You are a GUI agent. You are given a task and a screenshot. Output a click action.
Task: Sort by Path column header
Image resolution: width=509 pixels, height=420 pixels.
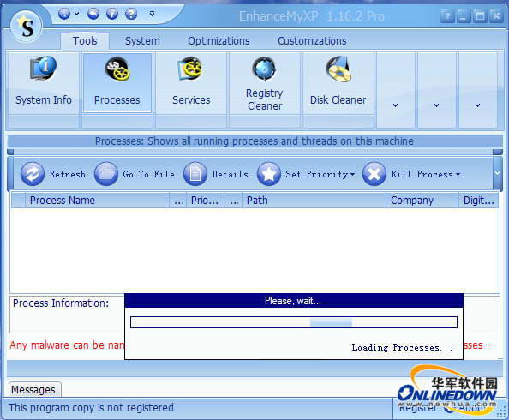click(x=314, y=201)
